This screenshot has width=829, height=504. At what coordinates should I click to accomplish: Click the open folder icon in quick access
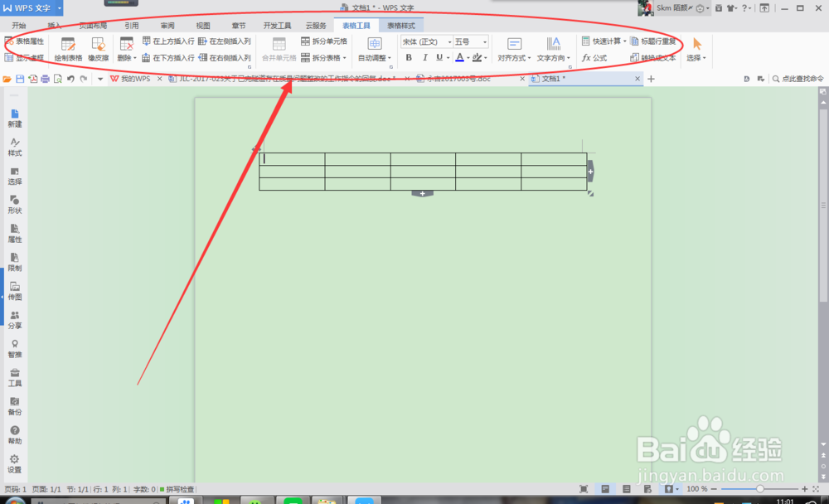(x=7, y=79)
